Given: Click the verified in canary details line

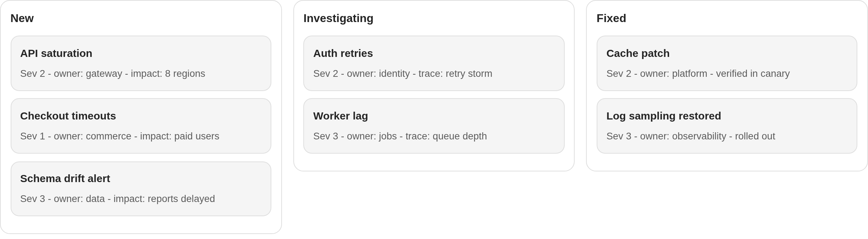Looking at the screenshot, I should [x=698, y=74].
